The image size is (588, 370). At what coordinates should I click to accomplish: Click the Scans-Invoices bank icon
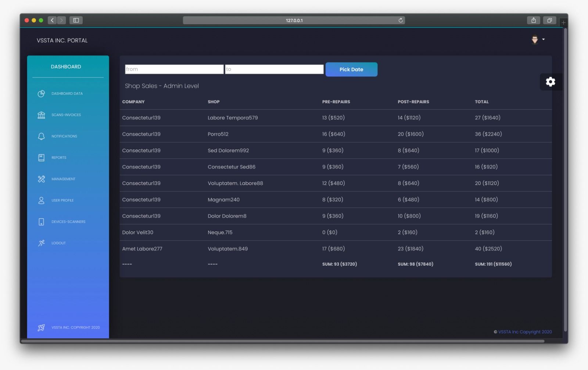(x=41, y=115)
